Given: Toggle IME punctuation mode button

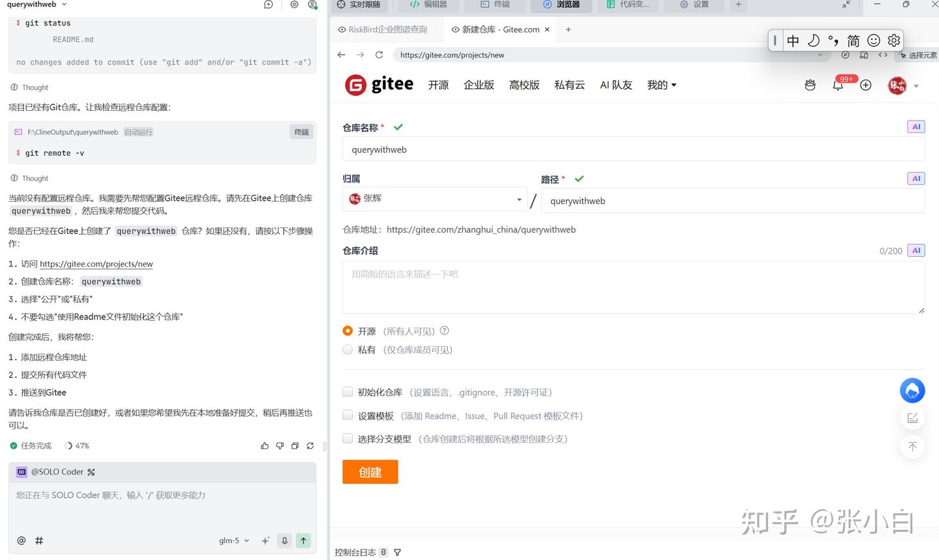Looking at the screenshot, I should tap(833, 41).
